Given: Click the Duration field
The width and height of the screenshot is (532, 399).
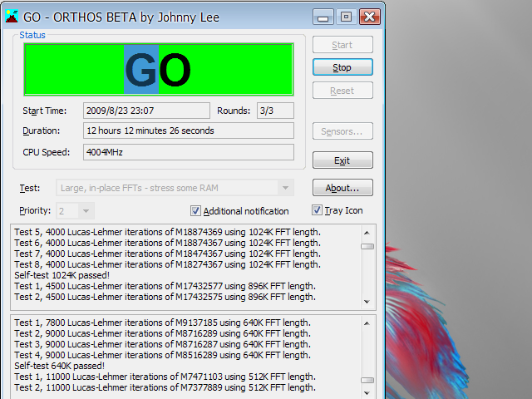Looking at the screenshot, I should click(189, 131).
